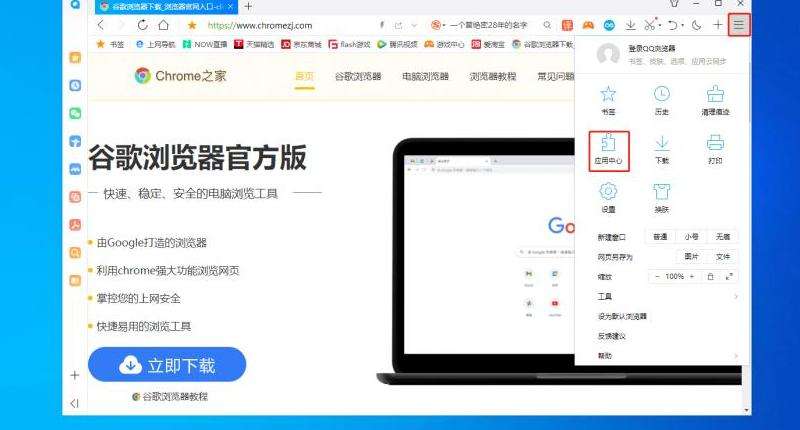Image resolution: width=800 pixels, height=430 pixels.
Task: Open the dropdown arrow beside undo icon
Action: (x=682, y=25)
